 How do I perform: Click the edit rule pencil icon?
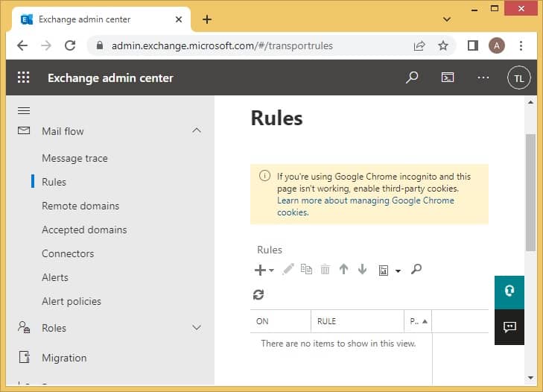coord(288,269)
